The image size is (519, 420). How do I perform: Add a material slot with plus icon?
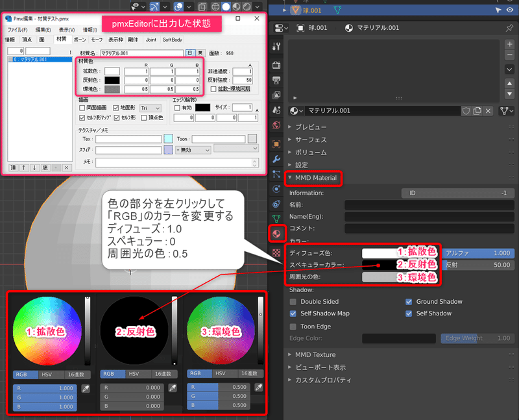coord(509,44)
